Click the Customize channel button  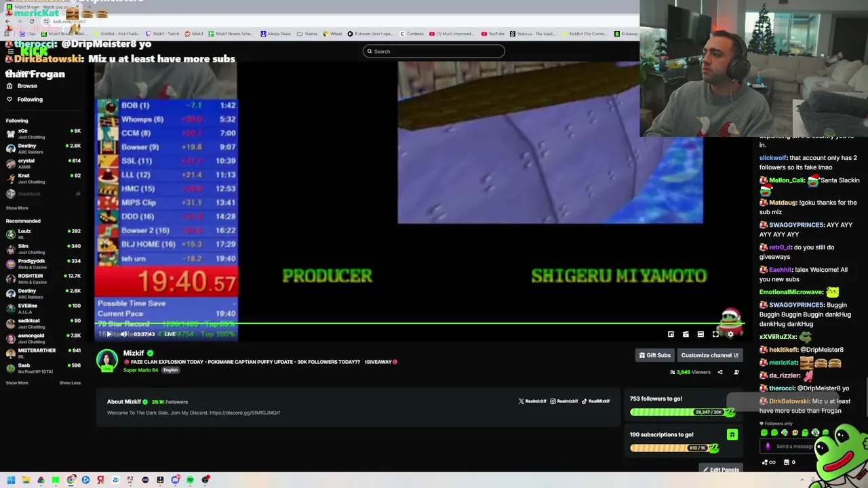point(709,355)
